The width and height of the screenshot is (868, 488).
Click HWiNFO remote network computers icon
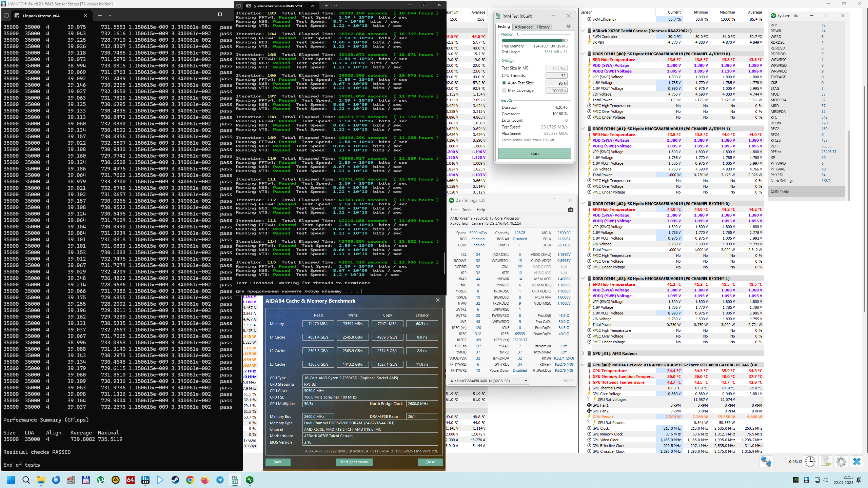pos(766,462)
